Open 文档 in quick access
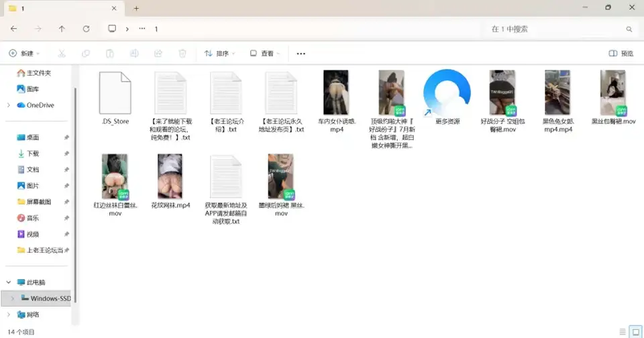The height and width of the screenshot is (338, 644). (x=28, y=170)
